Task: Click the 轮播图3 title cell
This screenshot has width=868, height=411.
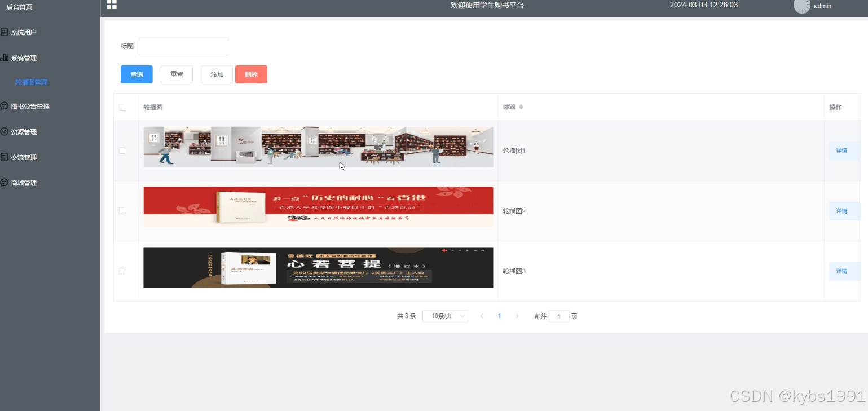Action: click(661, 271)
